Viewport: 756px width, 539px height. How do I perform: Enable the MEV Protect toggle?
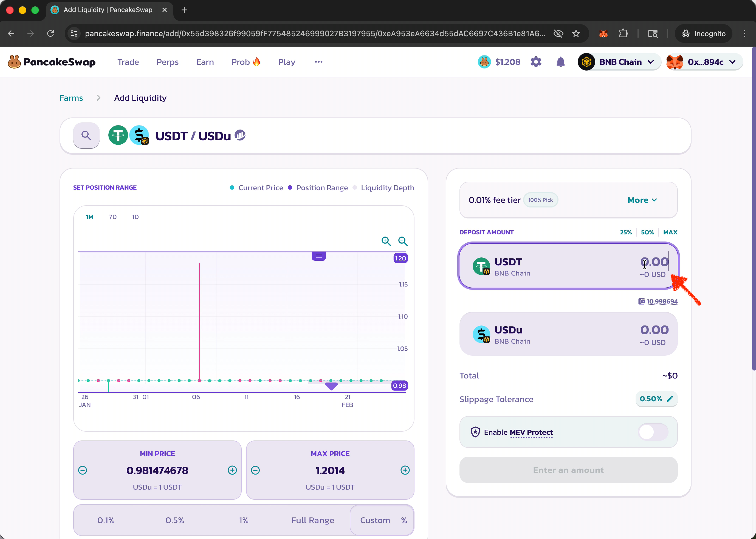coord(653,432)
